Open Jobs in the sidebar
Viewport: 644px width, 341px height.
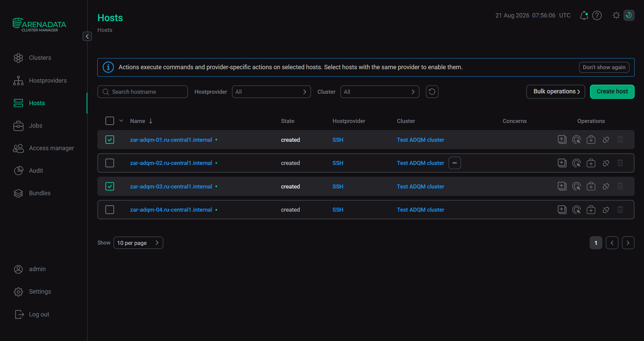click(x=36, y=126)
